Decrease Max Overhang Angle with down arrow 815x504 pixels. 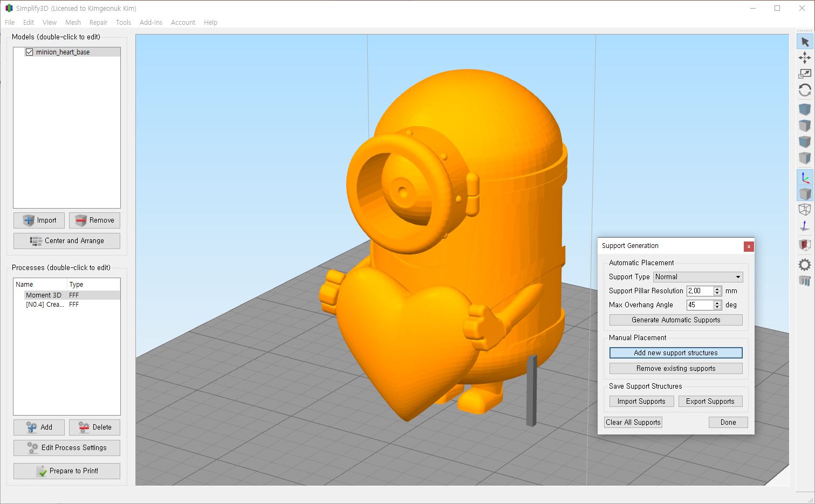click(x=717, y=307)
